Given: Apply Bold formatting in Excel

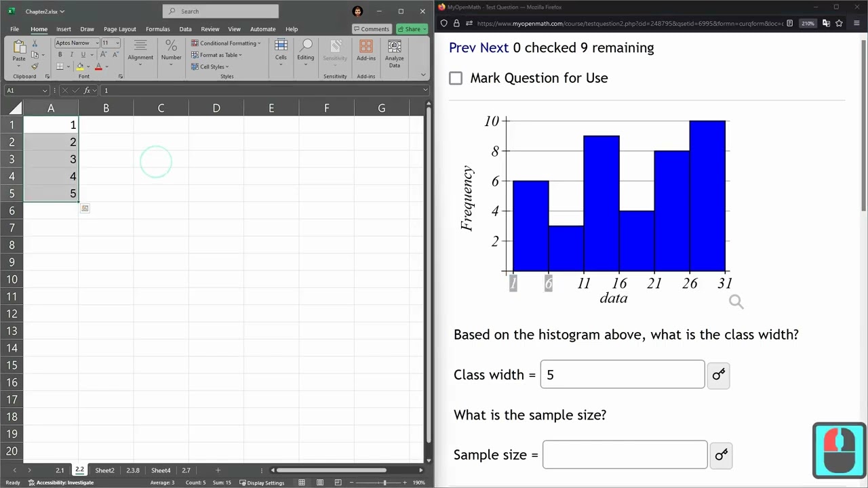Looking at the screenshot, I should click(60, 55).
